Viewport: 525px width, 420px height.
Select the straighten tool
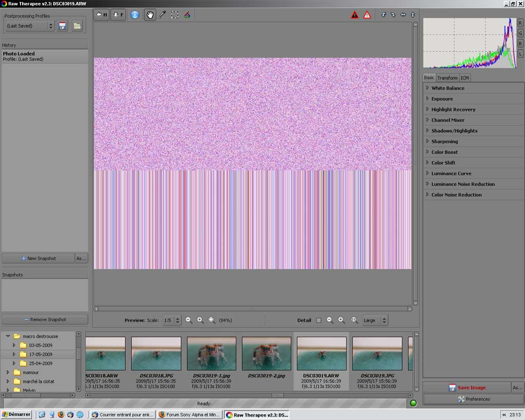pyautogui.click(x=187, y=15)
